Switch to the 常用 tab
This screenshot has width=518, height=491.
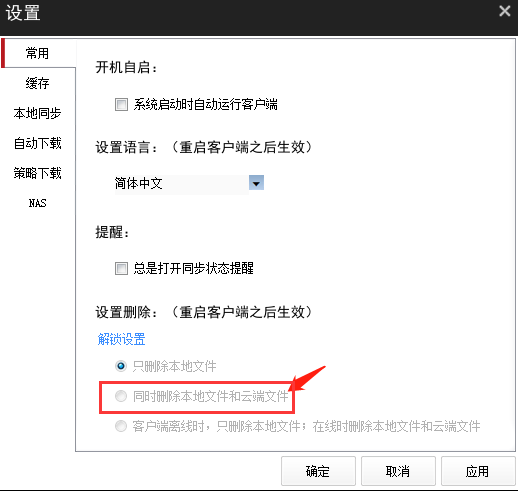38,53
